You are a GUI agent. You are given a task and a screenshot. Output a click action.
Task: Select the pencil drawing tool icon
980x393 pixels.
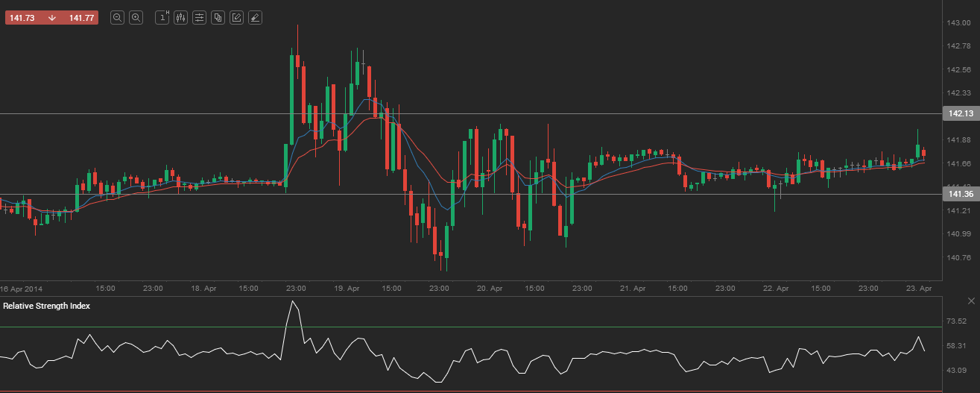point(255,18)
